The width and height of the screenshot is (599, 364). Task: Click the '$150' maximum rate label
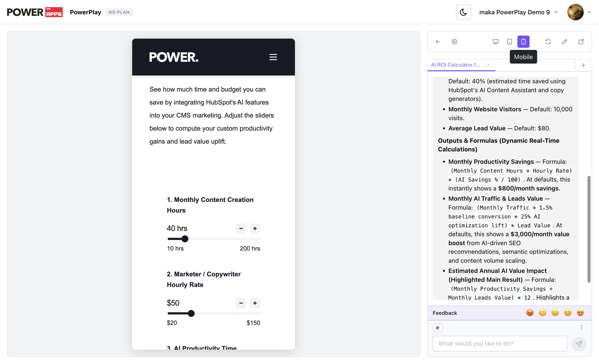(253, 323)
